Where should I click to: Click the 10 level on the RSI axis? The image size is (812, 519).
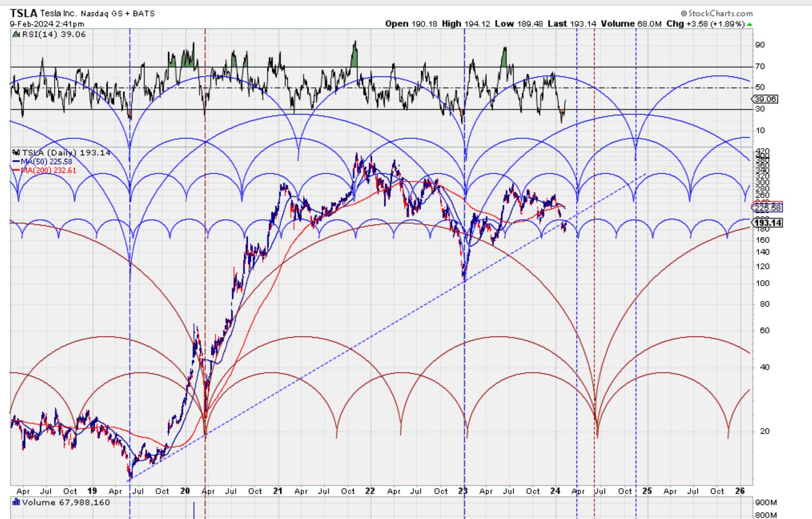click(760, 130)
